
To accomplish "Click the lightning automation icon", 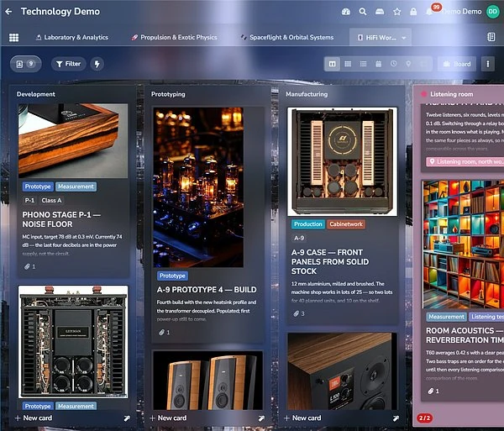I will (x=97, y=64).
